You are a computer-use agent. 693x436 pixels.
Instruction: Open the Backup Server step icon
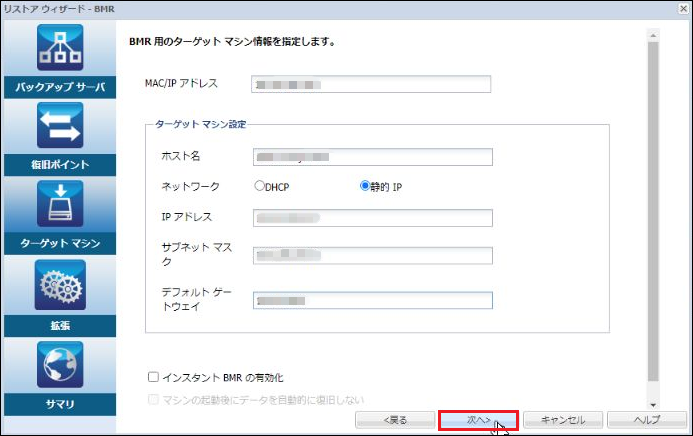tap(60, 48)
